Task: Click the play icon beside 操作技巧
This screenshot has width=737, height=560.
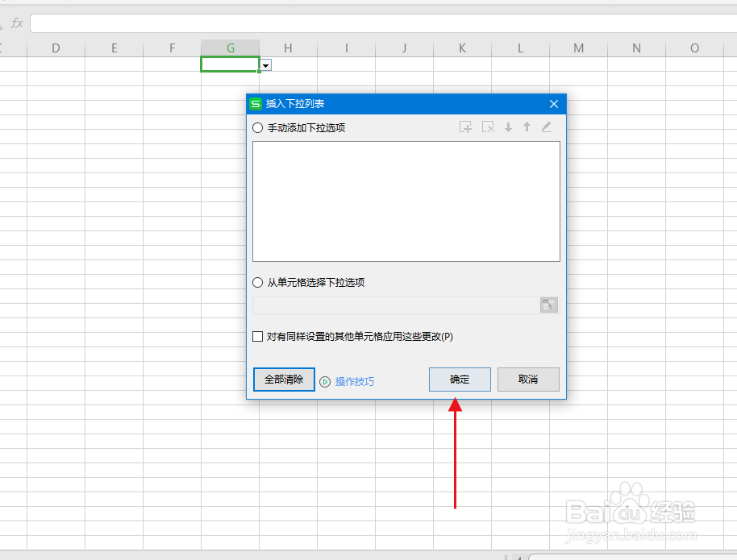Action: 325,382
